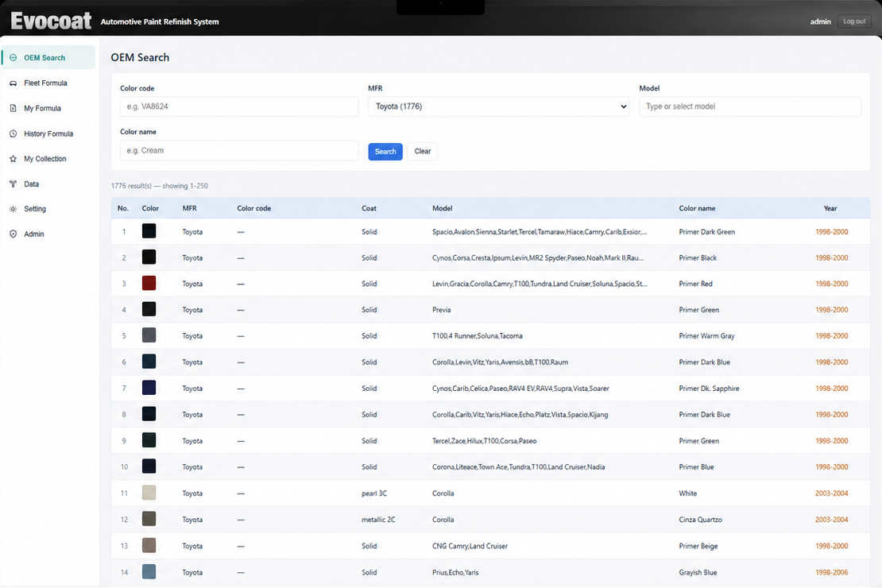Image resolution: width=882 pixels, height=588 pixels.
Task: Click the OEM Search sidebar icon
Action: (13, 57)
